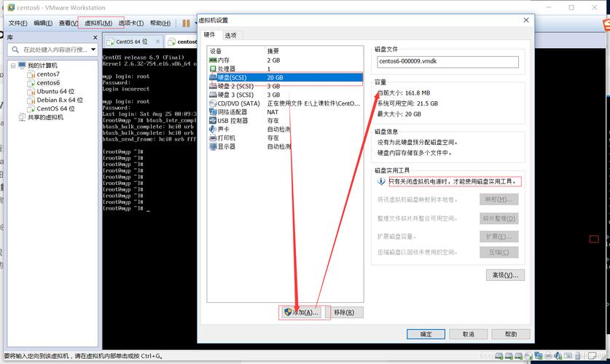This screenshot has height=364, width=610.
Task: Select the 网络适配器 network adapter row
Action: tap(285, 112)
